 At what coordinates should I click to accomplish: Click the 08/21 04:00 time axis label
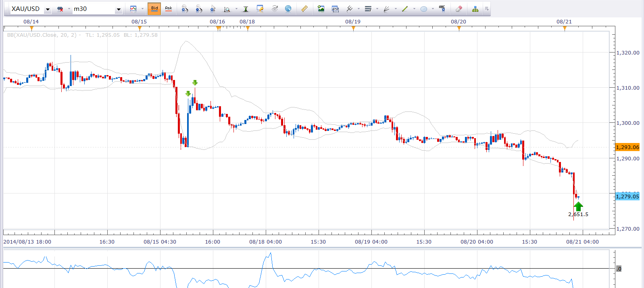(583, 242)
